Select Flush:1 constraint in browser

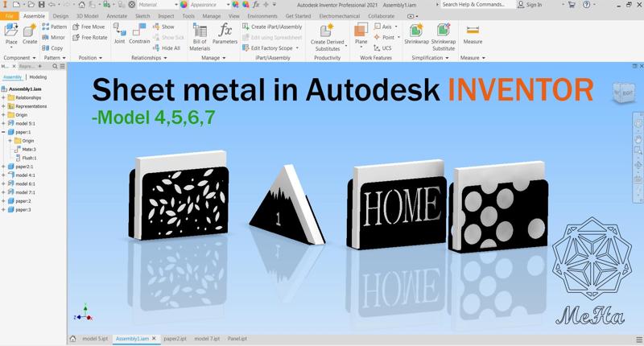26,158
